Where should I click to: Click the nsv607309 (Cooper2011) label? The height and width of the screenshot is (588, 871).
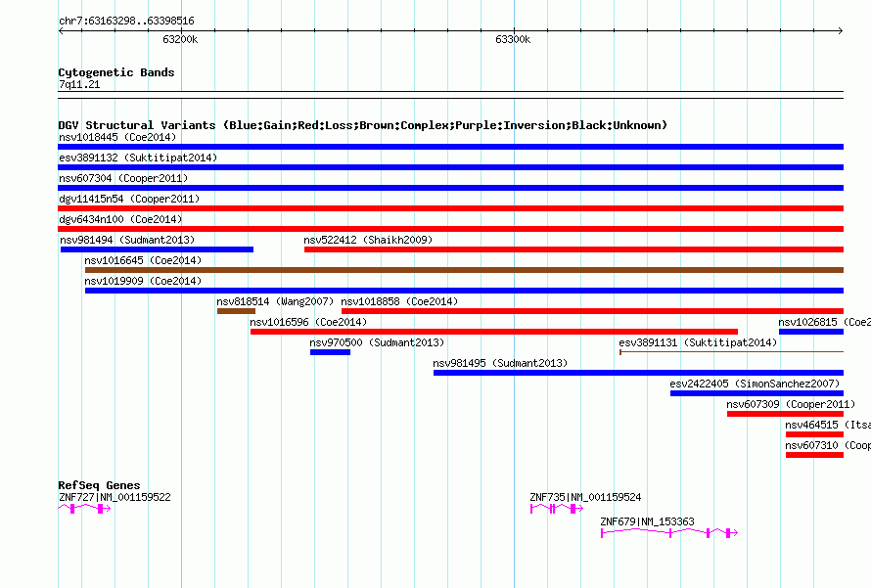(791, 404)
